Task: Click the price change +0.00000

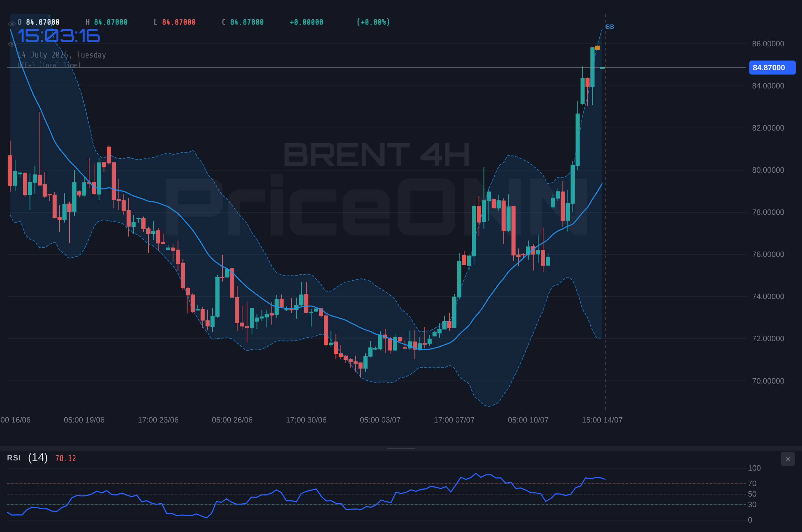Action: coord(307,22)
